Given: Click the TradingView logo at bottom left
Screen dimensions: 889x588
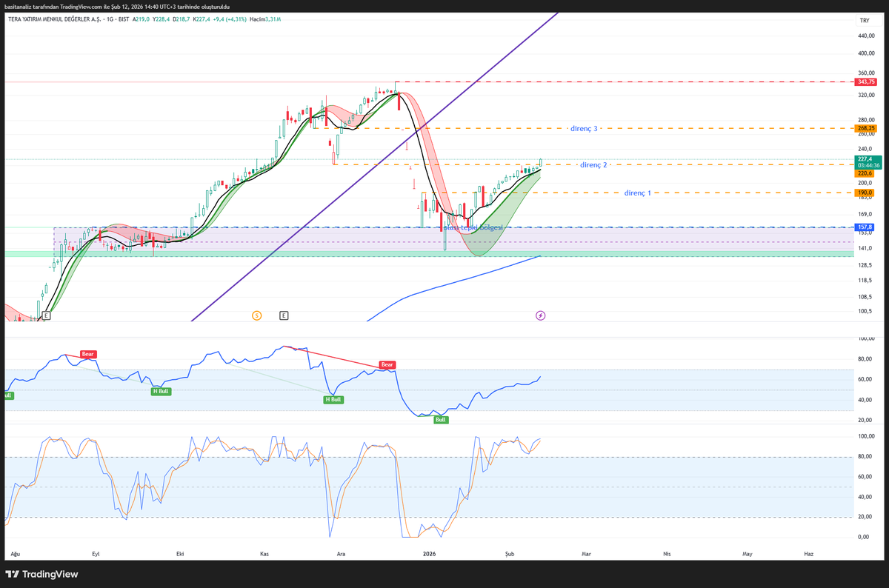Looking at the screenshot, I should click(x=42, y=574).
